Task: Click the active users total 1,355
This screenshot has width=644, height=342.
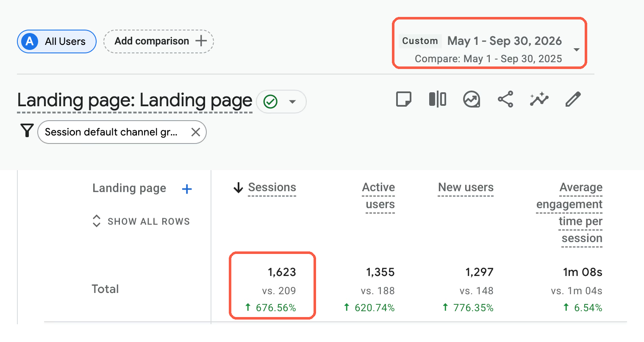Action: [x=380, y=272]
